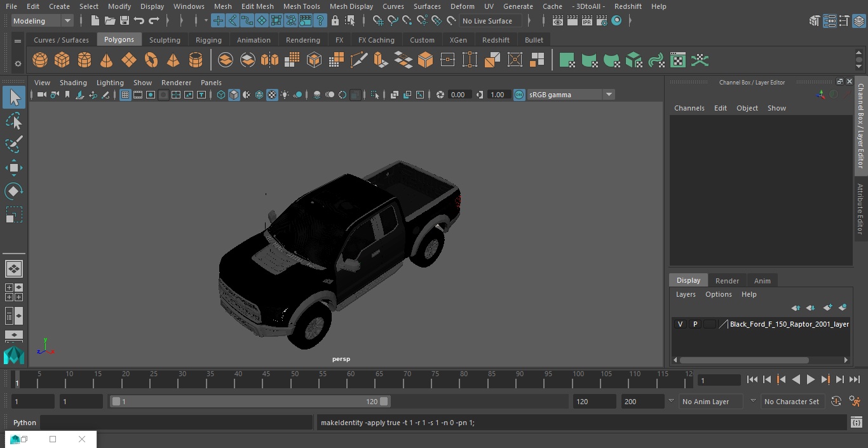Viewport: 868px width, 448px height.
Task: Create a polygon cone from the shelf
Action: point(107,60)
